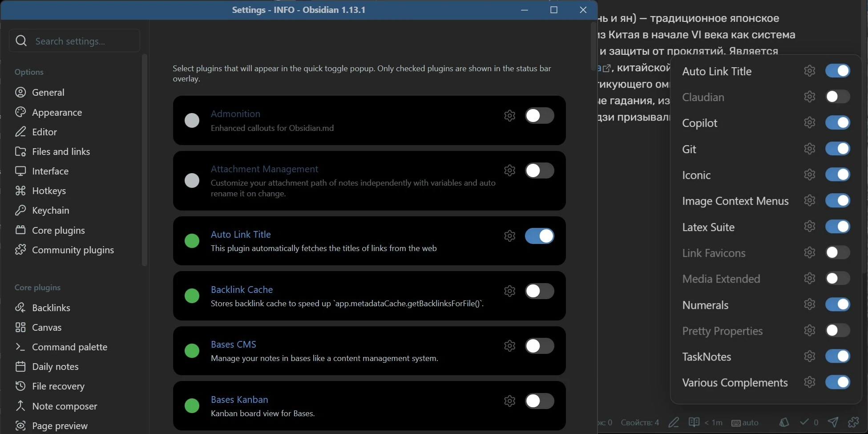Enable Admonition quick toggle switch
The image size is (868, 434).
click(539, 116)
